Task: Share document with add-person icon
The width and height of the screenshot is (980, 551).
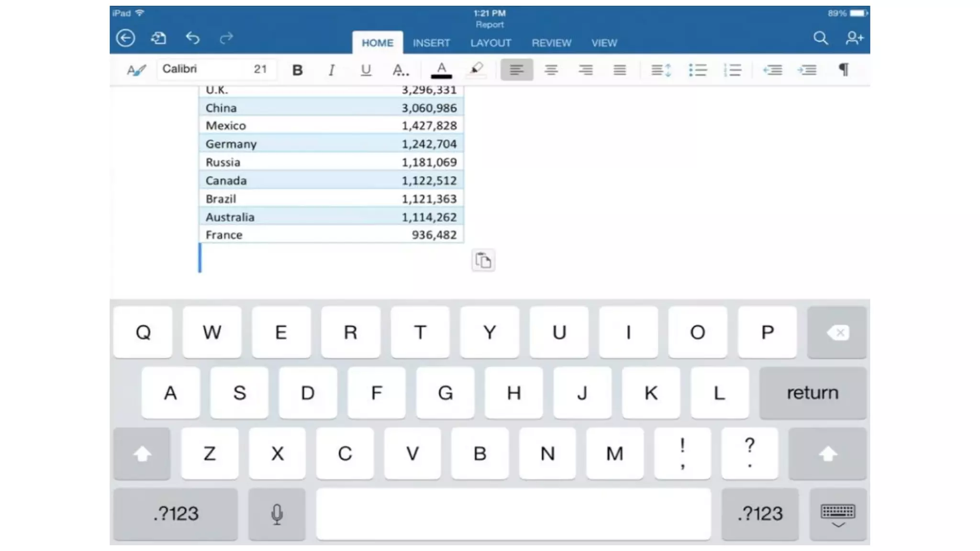Action: click(x=854, y=38)
